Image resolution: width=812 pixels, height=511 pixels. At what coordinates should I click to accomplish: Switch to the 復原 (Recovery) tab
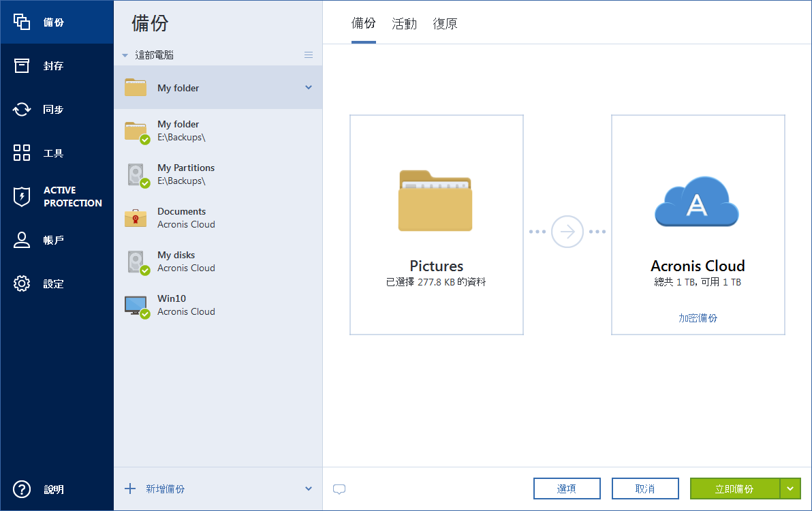coord(445,24)
